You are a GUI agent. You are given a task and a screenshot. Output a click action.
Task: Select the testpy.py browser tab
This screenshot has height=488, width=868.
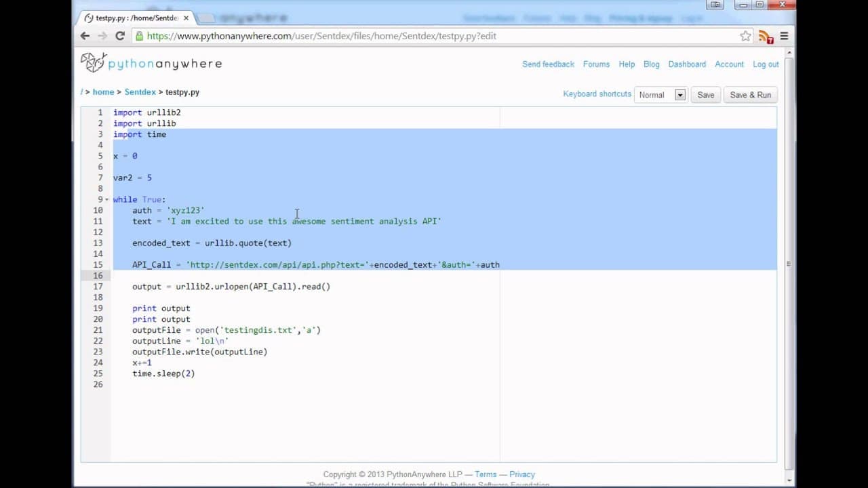(x=136, y=18)
